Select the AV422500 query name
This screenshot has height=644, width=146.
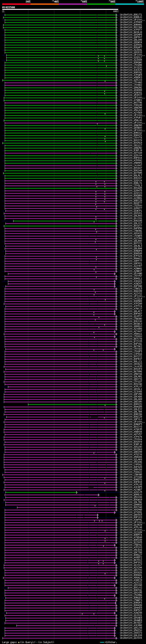click(8, 8)
